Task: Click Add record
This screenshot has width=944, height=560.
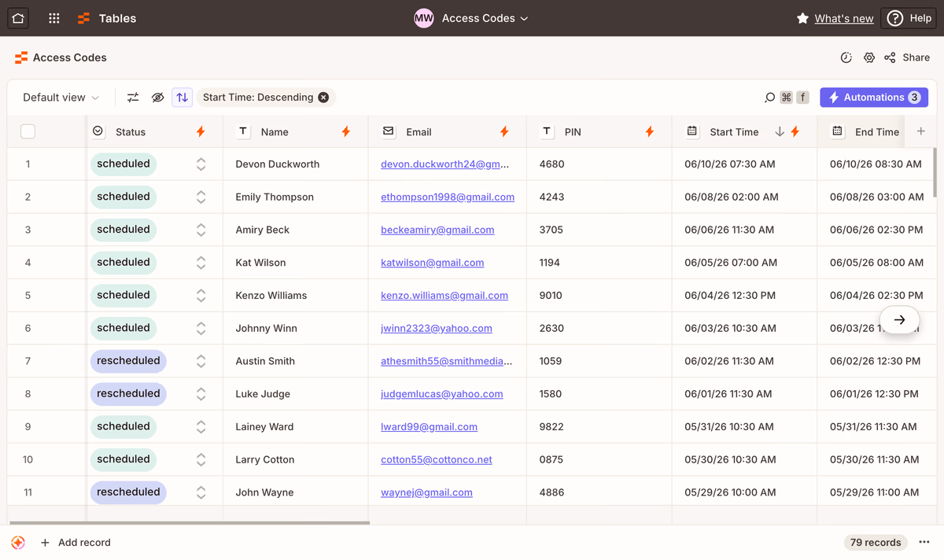Action: point(76,543)
